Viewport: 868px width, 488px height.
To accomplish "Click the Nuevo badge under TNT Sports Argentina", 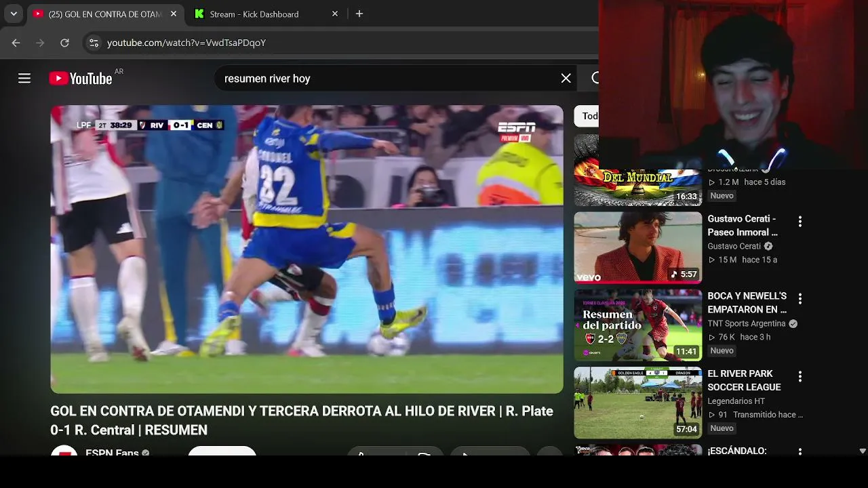I will point(722,350).
